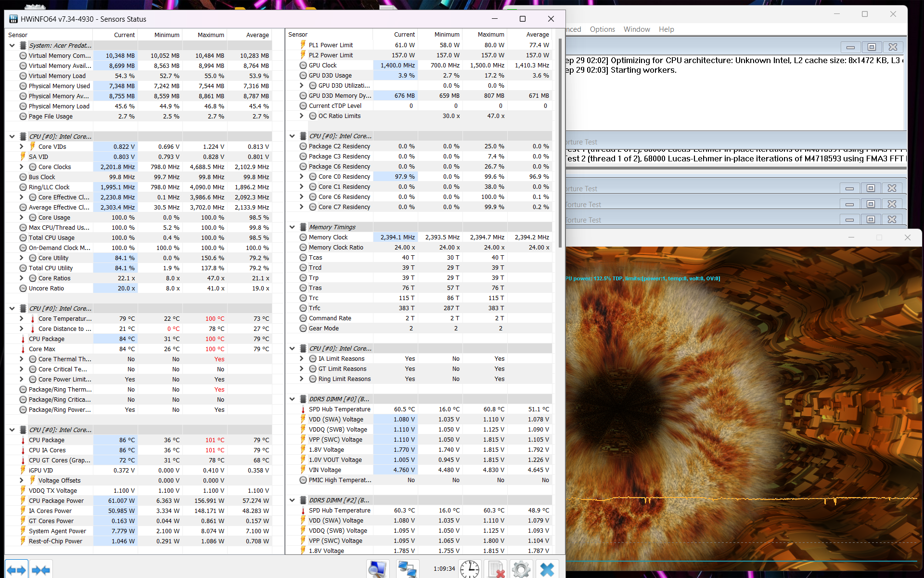Expand the IA Limit Reasons row

pos(302,358)
